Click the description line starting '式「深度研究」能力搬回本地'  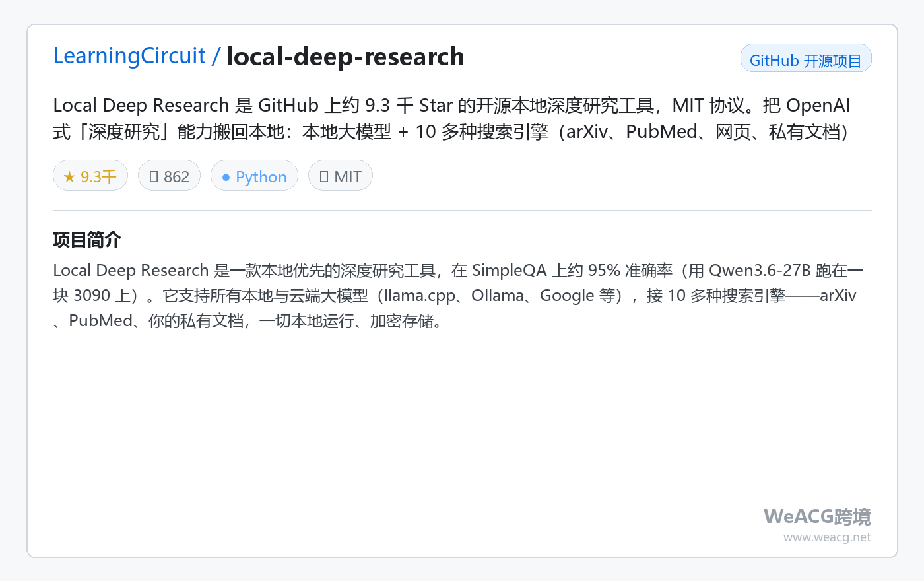(x=450, y=132)
